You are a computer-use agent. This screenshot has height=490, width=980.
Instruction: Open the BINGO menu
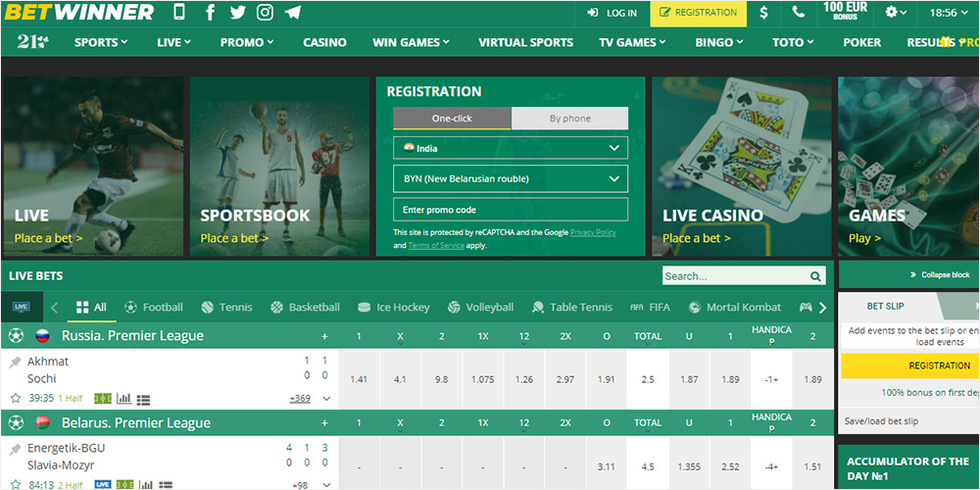[719, 42]
